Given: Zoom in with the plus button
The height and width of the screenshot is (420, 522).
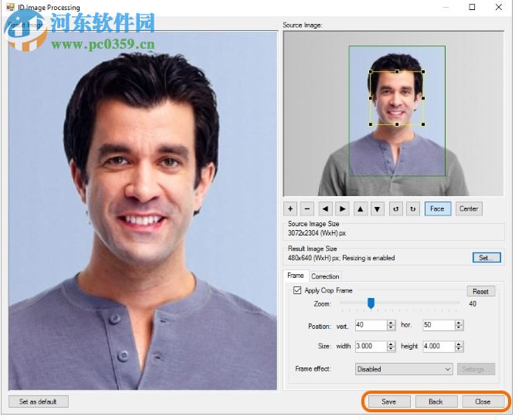Looking at the screenshot, I should (290, 209).
